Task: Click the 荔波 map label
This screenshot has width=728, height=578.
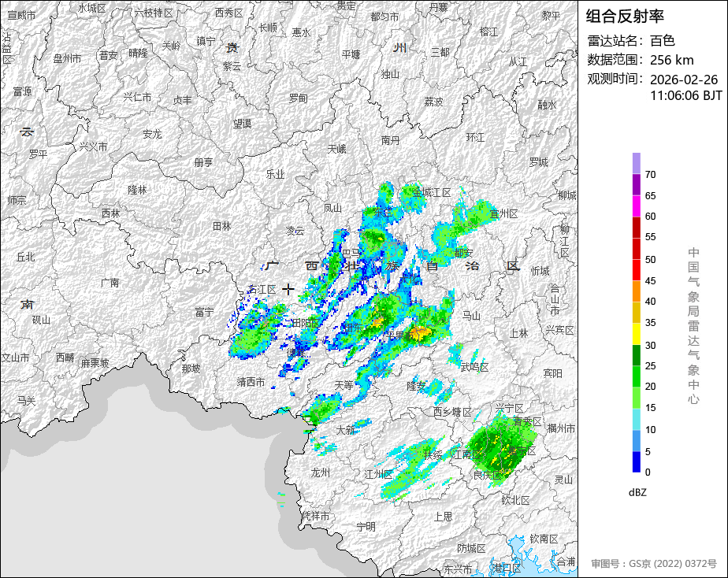Action: (x=433, y=102)
